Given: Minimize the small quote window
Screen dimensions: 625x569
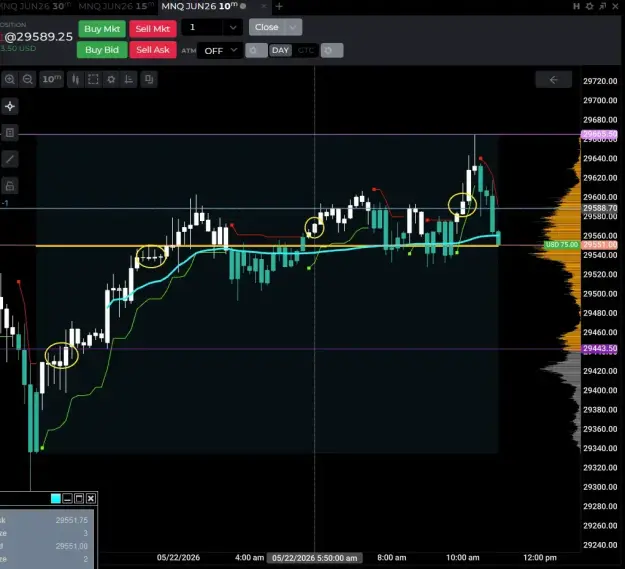Looking at the screenshot, I should [67, 498].
